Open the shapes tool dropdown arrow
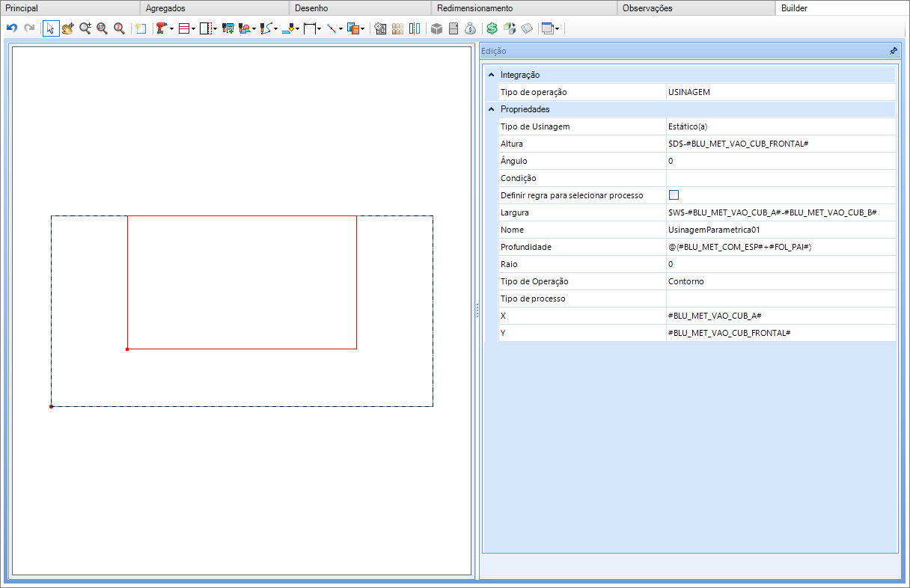Viewport: 910px width, 588px height. (254, 29)
